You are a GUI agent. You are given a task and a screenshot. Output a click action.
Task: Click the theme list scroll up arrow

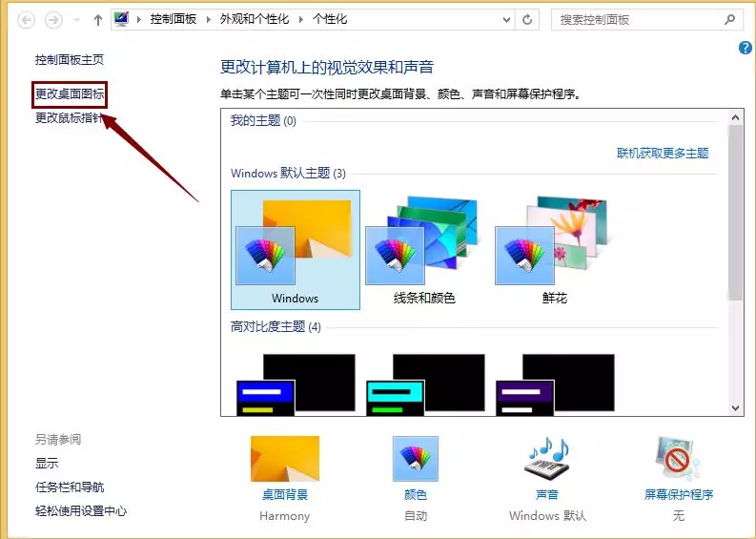coord(735,117)
